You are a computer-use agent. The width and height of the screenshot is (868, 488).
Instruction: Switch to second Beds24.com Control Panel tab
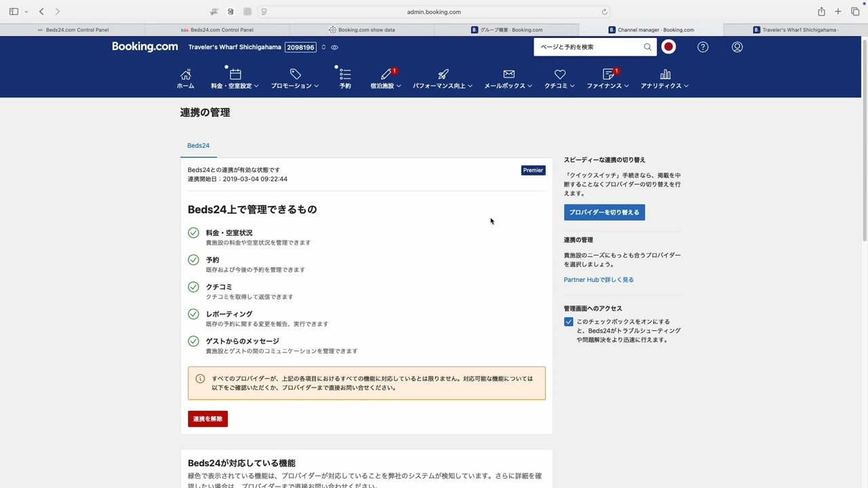point(217,30)
